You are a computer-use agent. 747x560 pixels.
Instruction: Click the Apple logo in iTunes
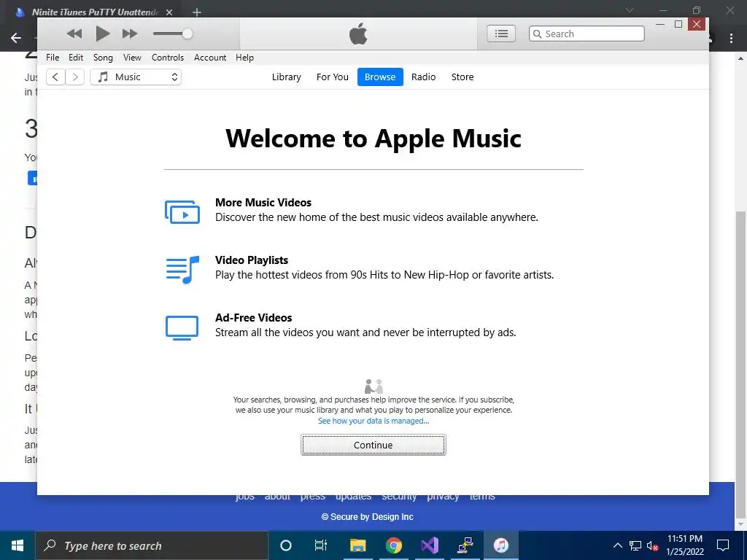(x=358, y=34)
